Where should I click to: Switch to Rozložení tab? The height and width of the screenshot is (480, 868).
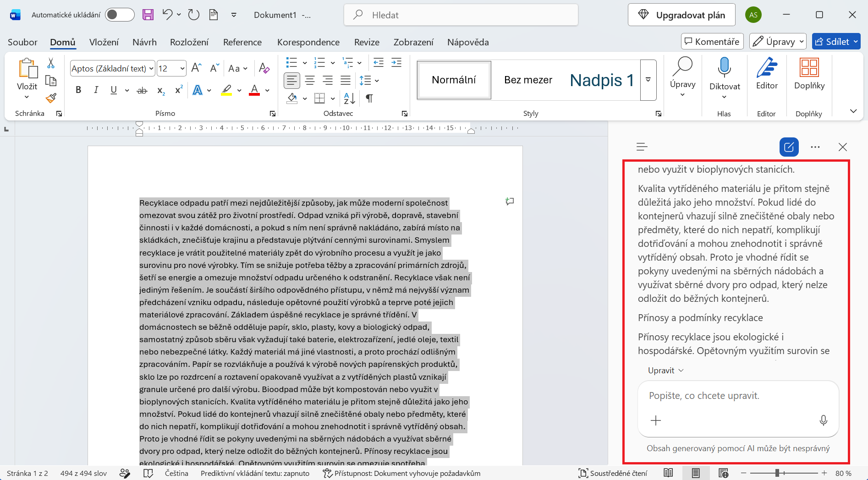[x=189, y=42]
